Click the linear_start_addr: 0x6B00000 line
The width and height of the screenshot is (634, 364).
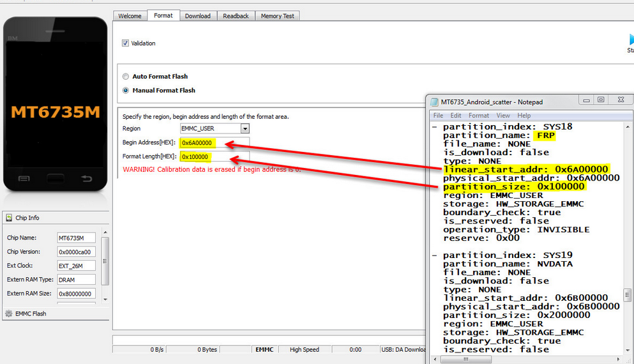click(x=525, y=298)
